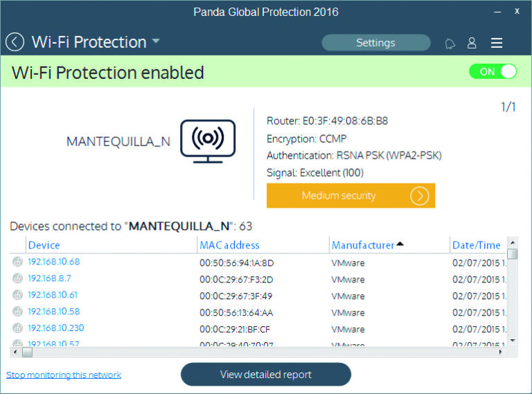Toggle Wi-Fi Protection ON switch off
This screenshot has height=394, width=532.
click(493, 71)
